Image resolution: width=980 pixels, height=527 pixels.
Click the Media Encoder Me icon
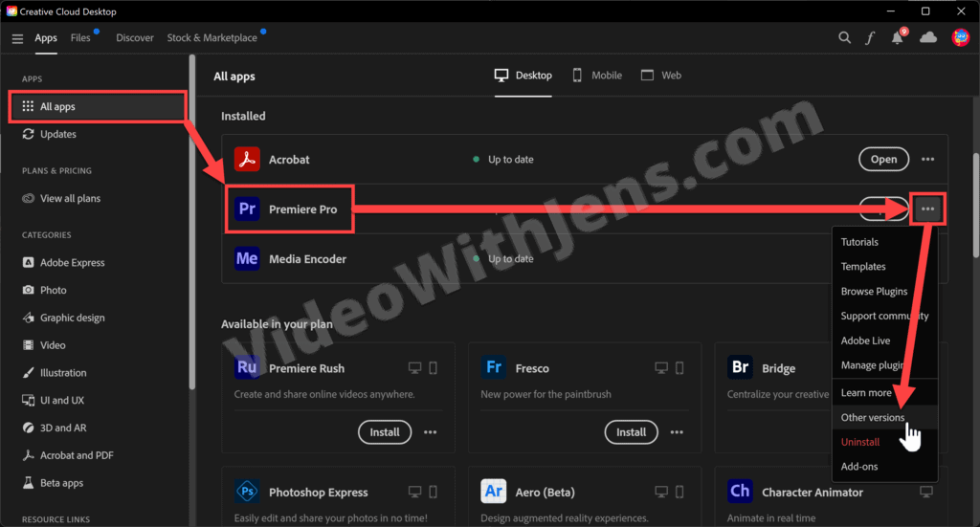247,258
